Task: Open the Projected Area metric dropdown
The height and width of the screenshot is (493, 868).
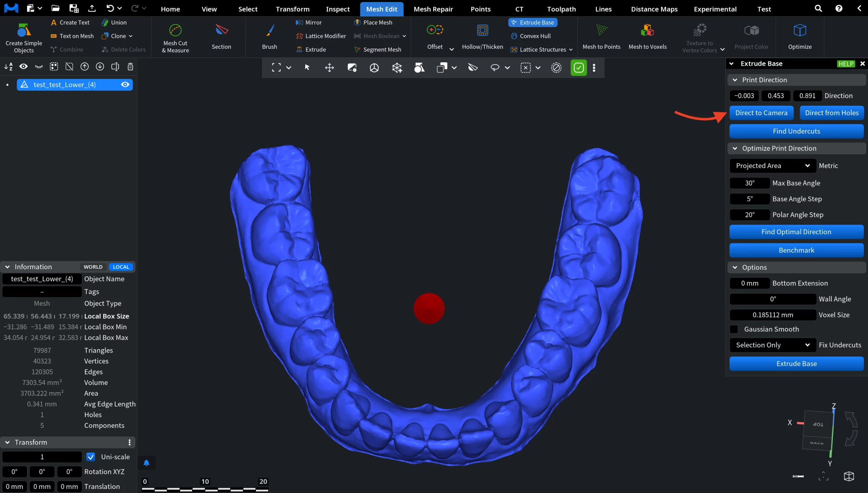Action: pyautogui.click(x=772, y=166)
